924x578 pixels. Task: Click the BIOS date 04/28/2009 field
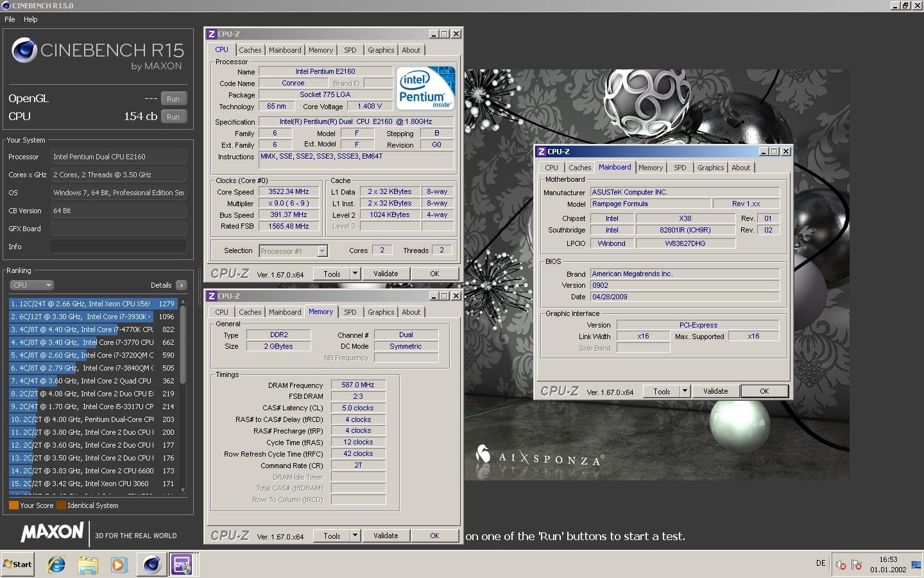click(685, 297)
